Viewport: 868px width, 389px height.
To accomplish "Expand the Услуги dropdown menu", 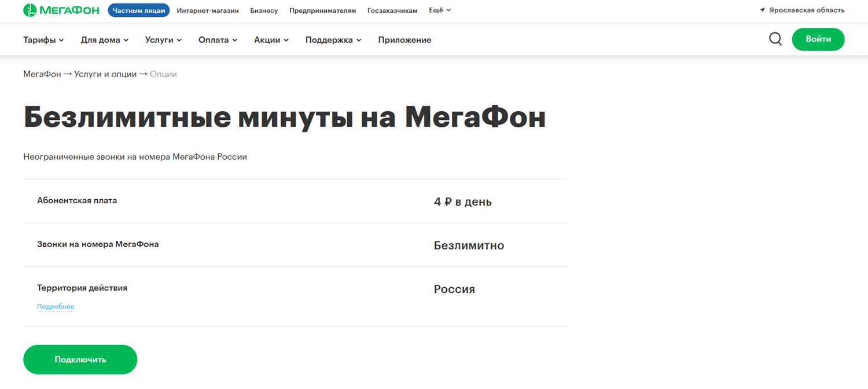I will coord(164,40).
